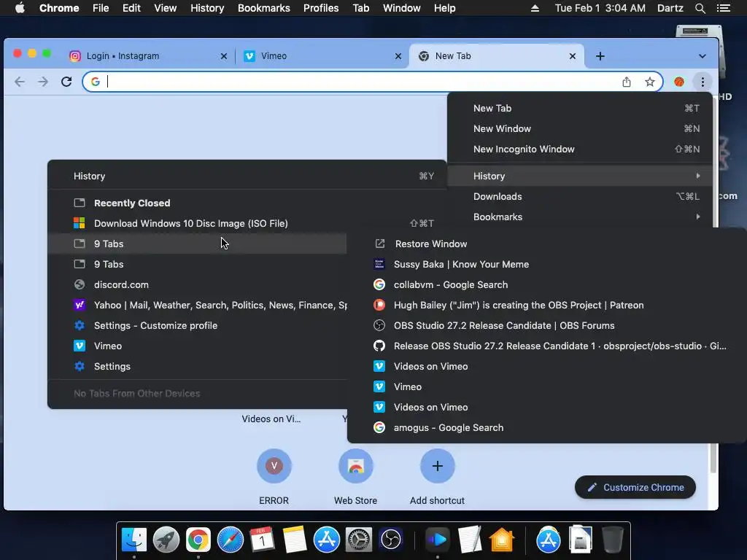Close the Login Instagram tab

click(x=224, y=56)
